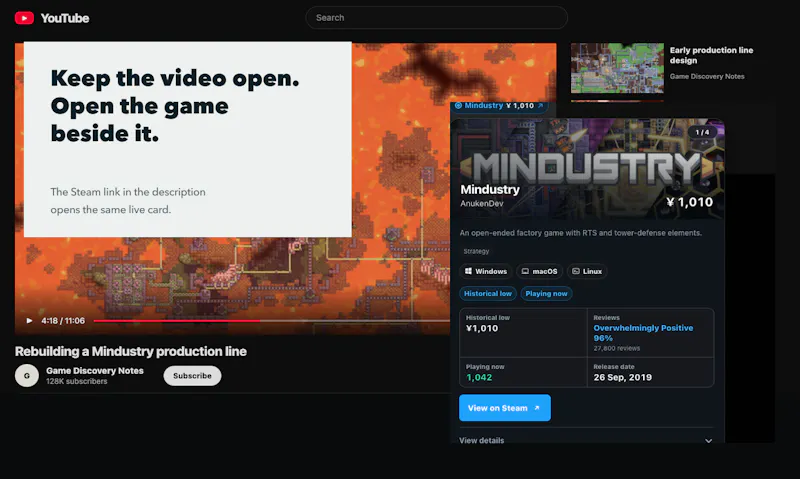Click the video timestamp 4:18 / 11:06
Image resolution: width=800 pixels, height=479 pixels.
point(63,320)
